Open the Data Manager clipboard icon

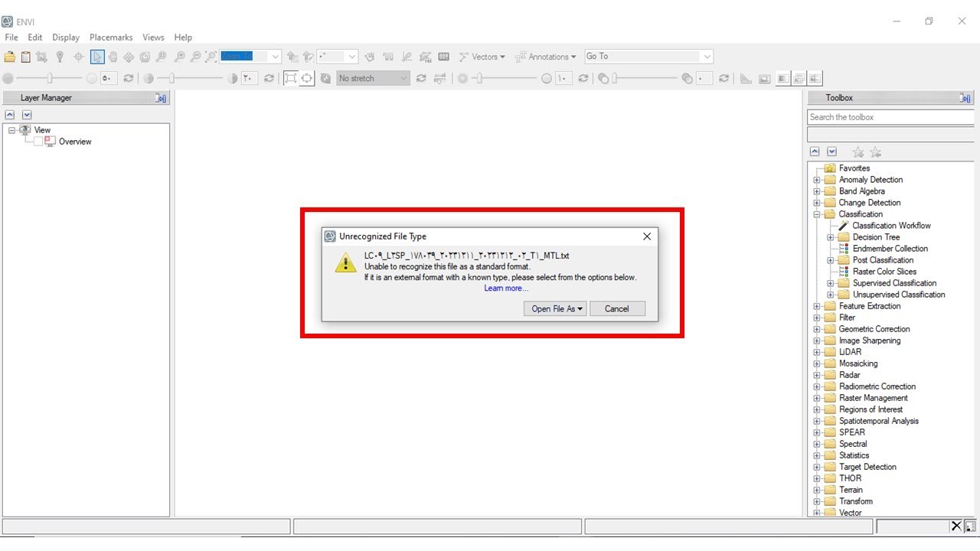[x=25, y=57]
